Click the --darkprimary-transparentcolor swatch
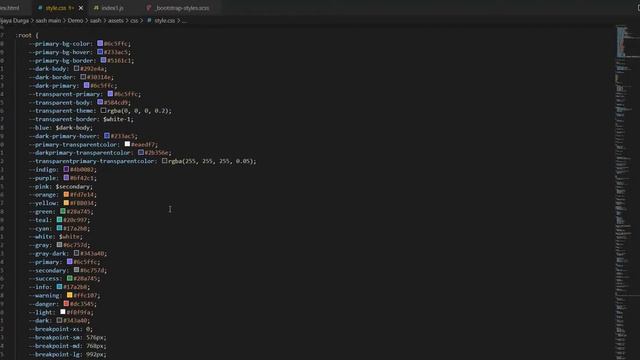Screen dimensions: 640x360 click(141, 152)
